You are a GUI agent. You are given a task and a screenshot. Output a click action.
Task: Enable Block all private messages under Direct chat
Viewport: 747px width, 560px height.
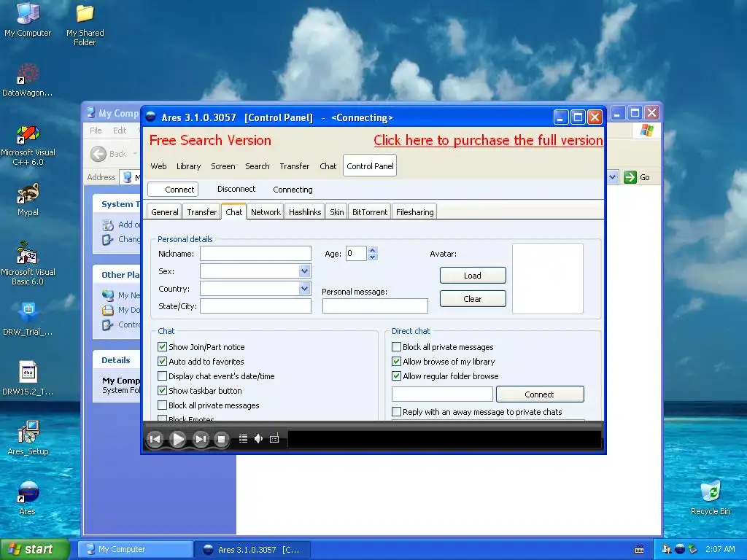click(x=396, y=346)
